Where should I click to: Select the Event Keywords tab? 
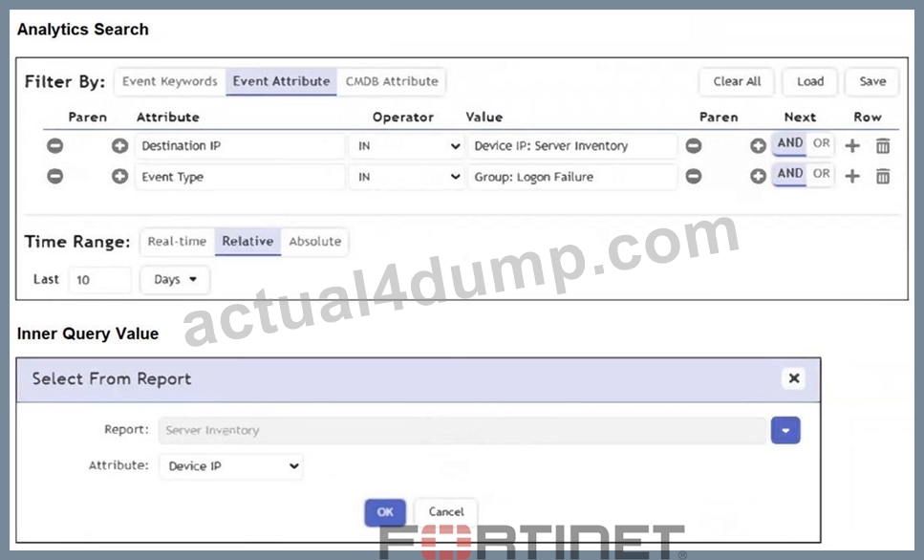click(170, 81)
